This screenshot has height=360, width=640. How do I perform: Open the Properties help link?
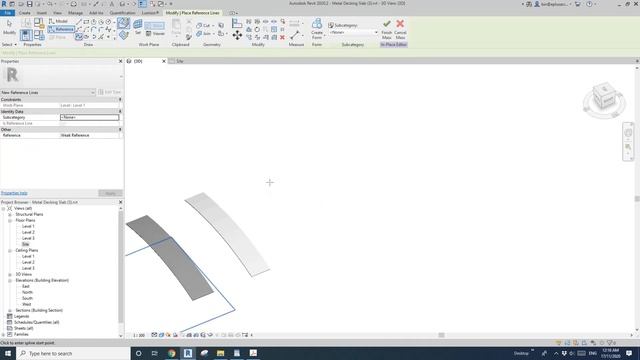[x=14, y=193]
